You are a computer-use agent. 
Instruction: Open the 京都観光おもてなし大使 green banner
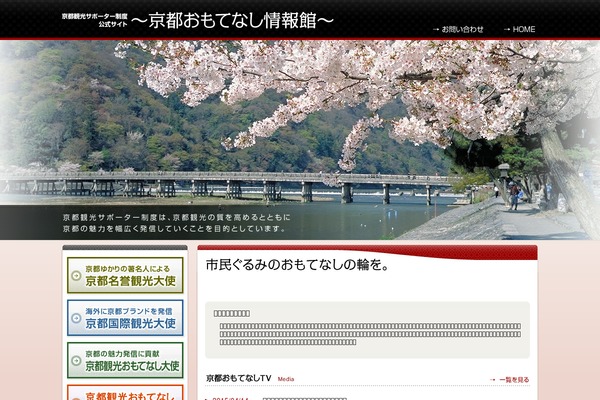tap(125, 360)
